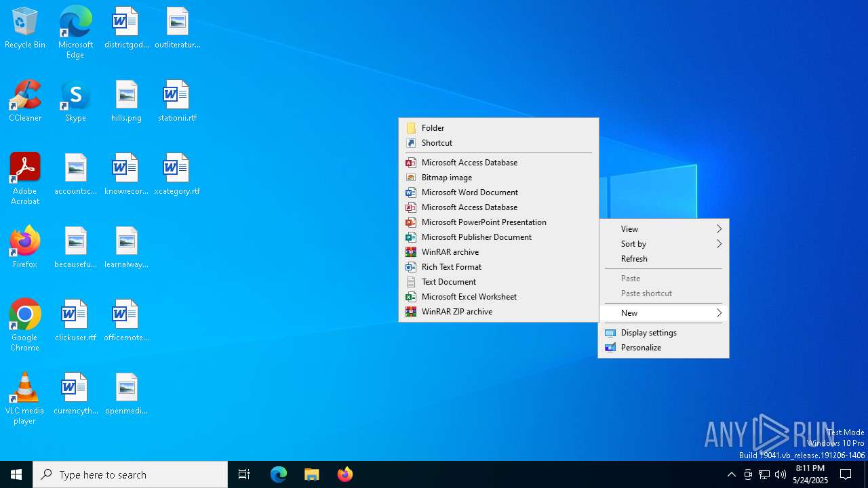Select the clickuser.rtf document on desktop
Image resolution: width=868 pixels, height=488 pixels.
(75, 321)
